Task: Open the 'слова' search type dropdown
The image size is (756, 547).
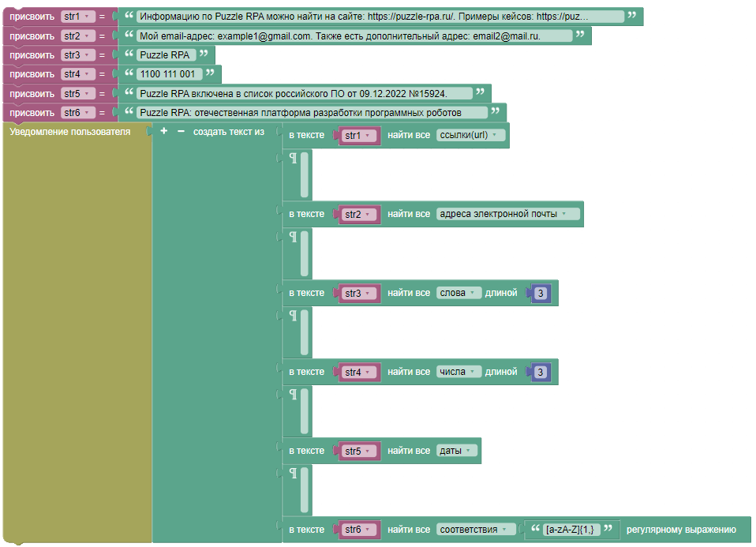Action: (x=458, y=293)
